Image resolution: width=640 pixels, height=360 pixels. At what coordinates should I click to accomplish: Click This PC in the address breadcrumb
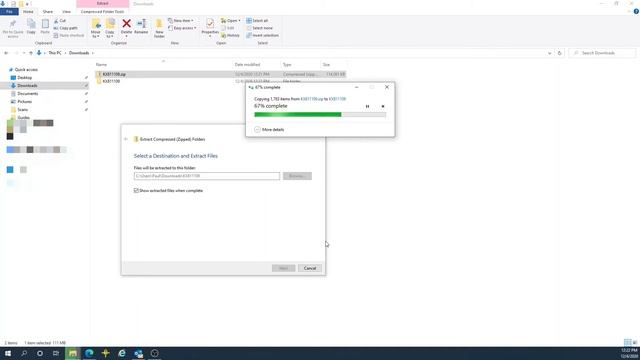point(55,53)
